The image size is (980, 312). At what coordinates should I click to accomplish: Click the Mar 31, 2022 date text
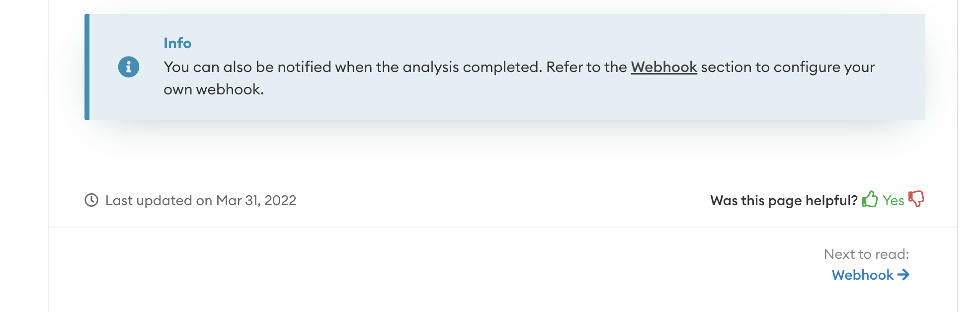256,200
